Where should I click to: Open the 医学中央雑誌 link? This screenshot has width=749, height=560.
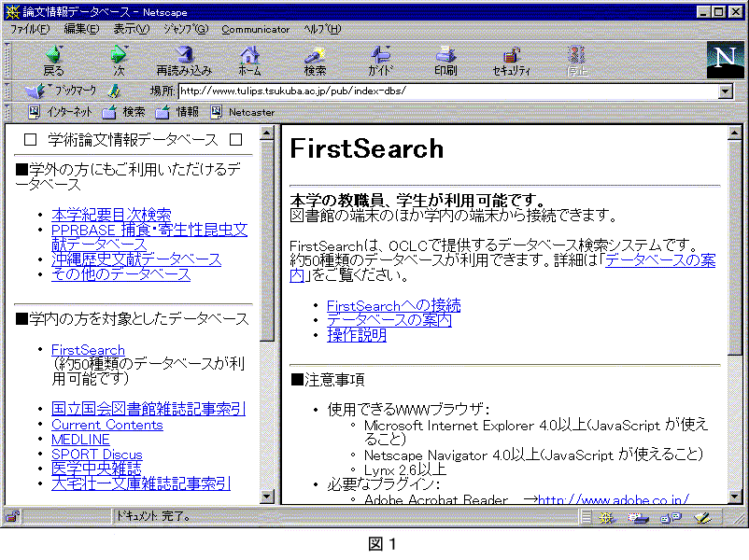pyautogui.click(x=96, y=469)
